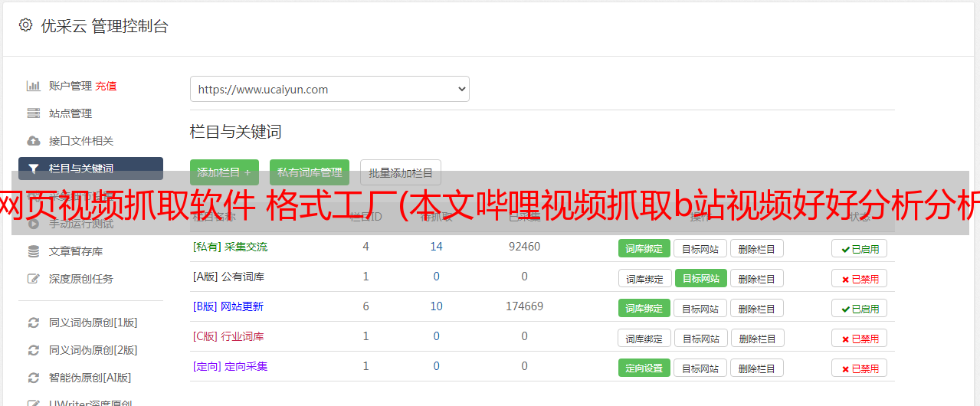980x406 pixels.
Task: Click the 待抓取 value 14
Action: coord(436,247)
